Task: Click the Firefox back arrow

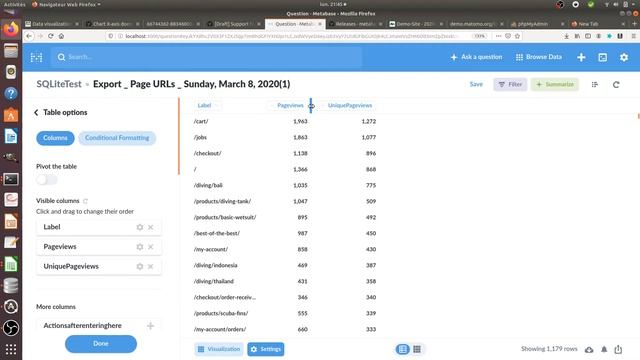Action: pos(29,36)
